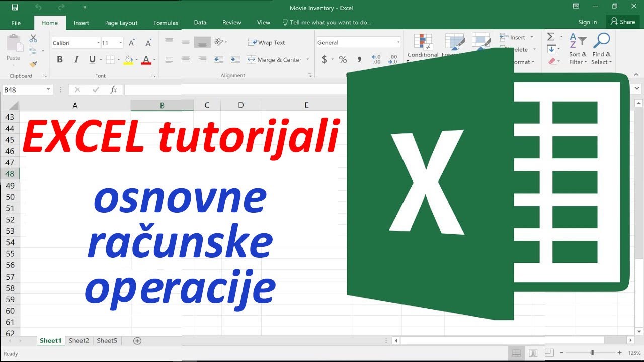This screenshot has width=644, height=362.
Task: Switch to the Sheet5 tab
Action: 107,341
